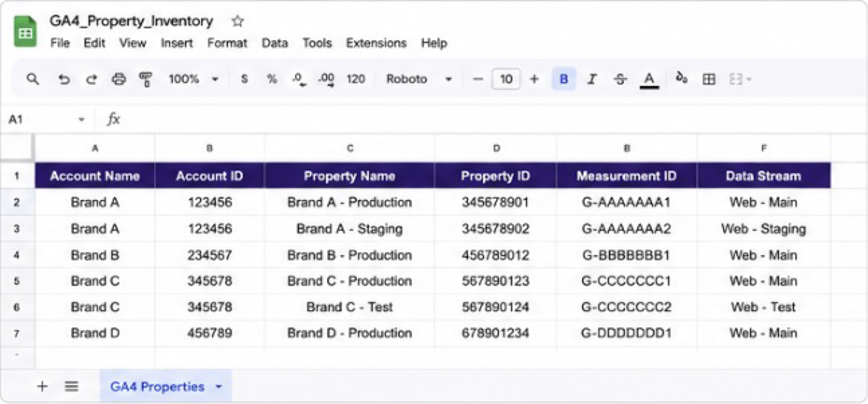Open the Extensions menu
The width and height of the screenshot is (868, 404).
click(376, 43)
